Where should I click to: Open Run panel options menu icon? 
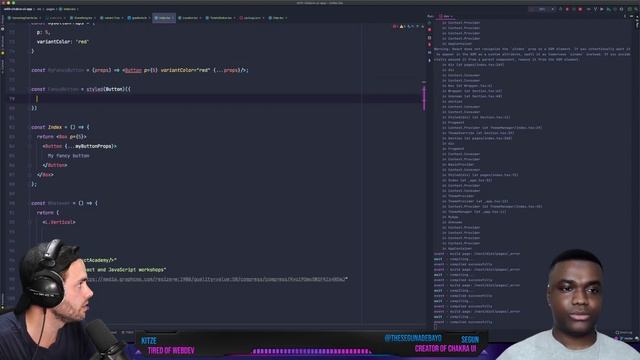coord(625,16)
